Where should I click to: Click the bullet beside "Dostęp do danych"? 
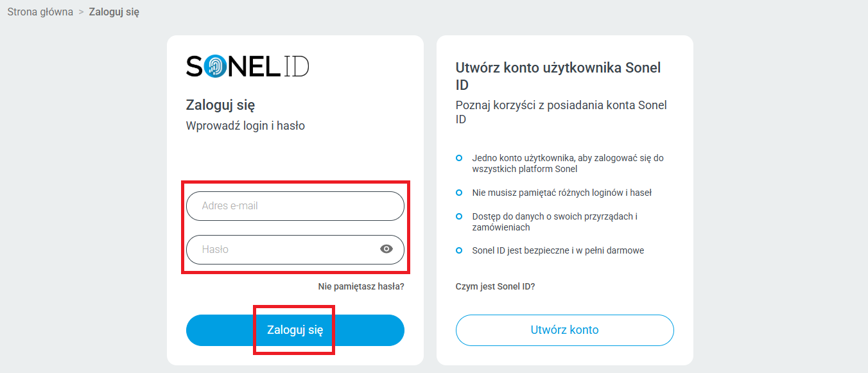click(x=458, y=216)
